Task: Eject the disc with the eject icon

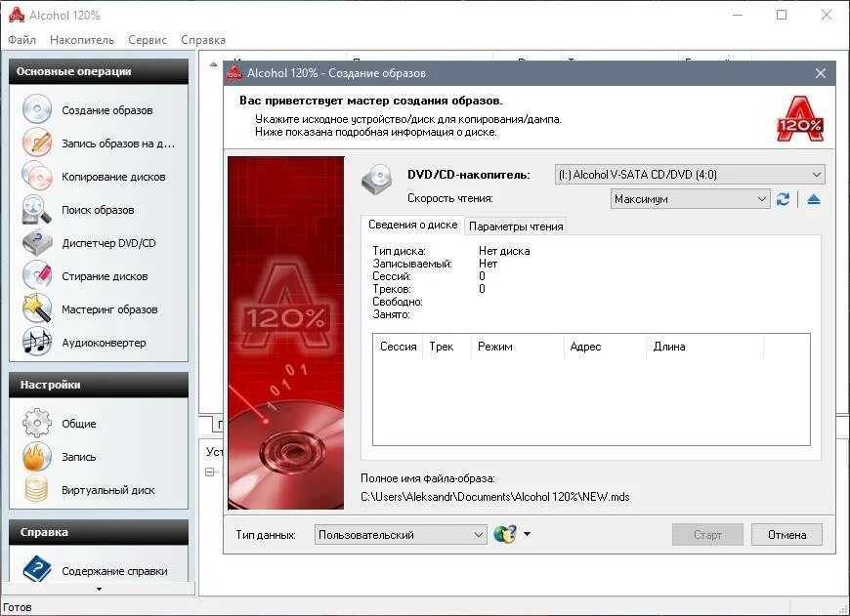Action: pos(813,199)
